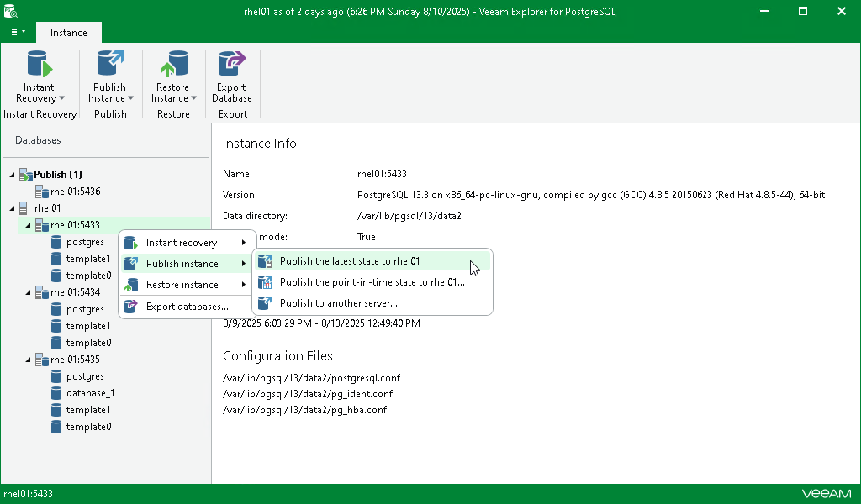Collapse the rhel01:5434 instance node
This screenshot has width=861, height=504.
point(28,292)
